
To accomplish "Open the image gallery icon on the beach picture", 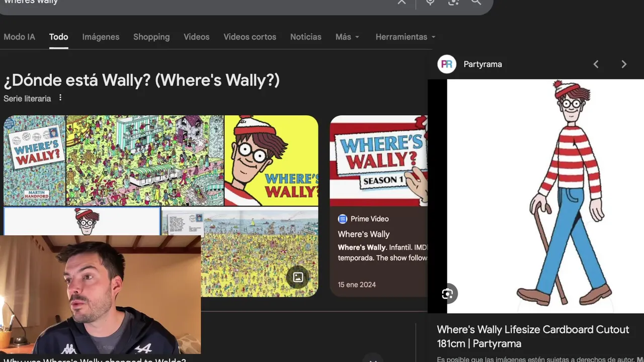I will click(298, 277).
